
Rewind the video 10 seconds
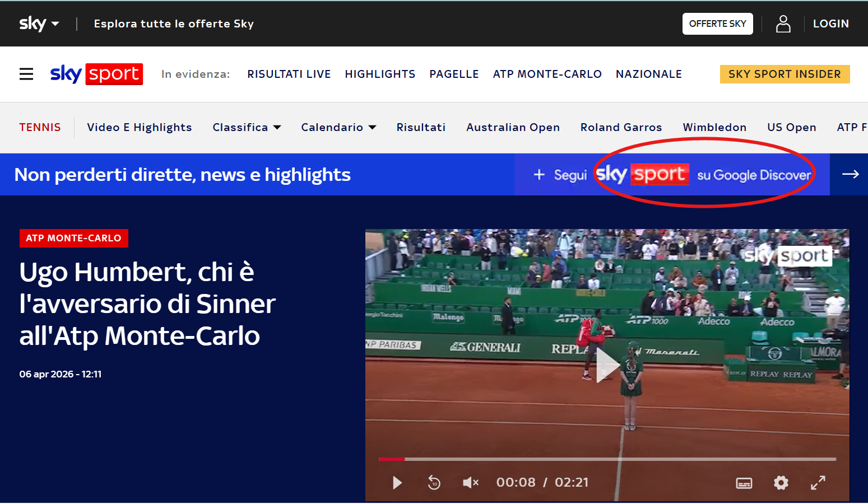434,482
